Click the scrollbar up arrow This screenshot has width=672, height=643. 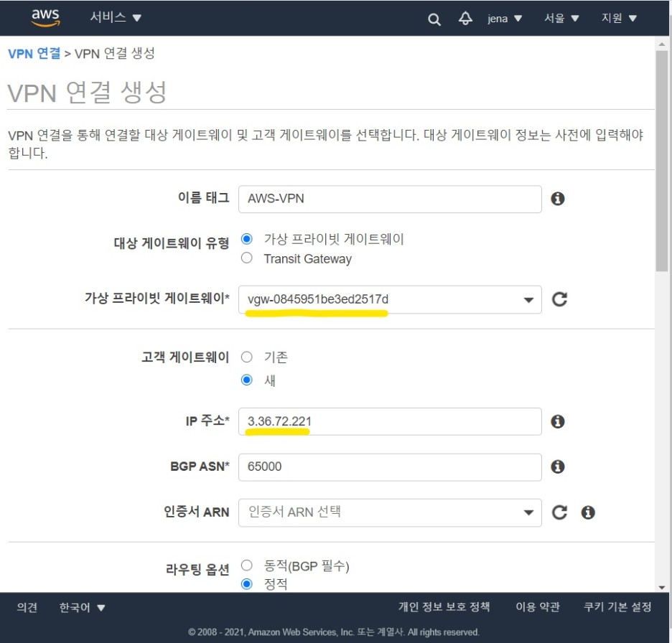click(662, 44)
